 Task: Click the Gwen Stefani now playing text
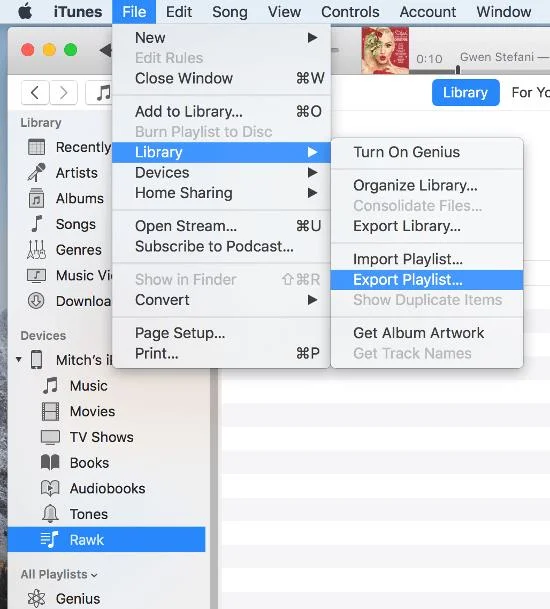click(x=504, y=57)
